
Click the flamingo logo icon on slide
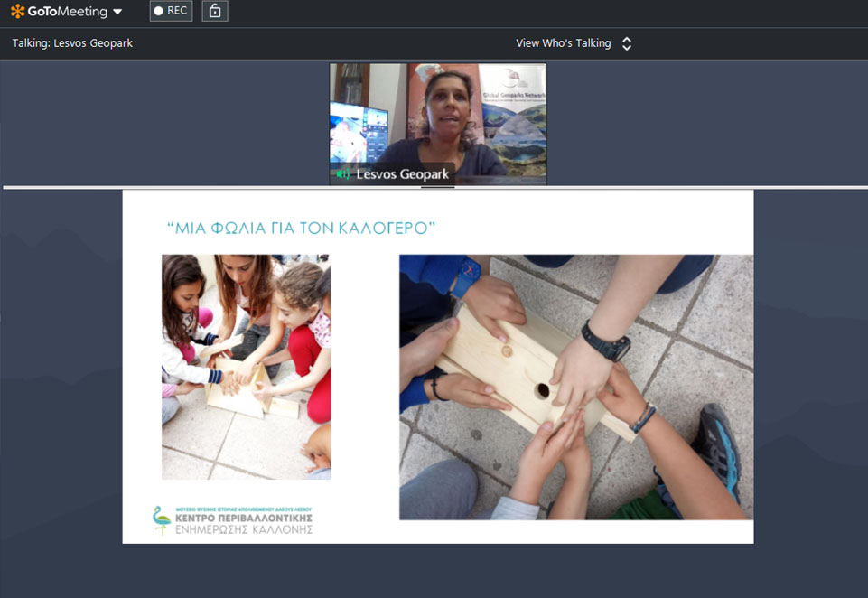[x=161, y=520]
